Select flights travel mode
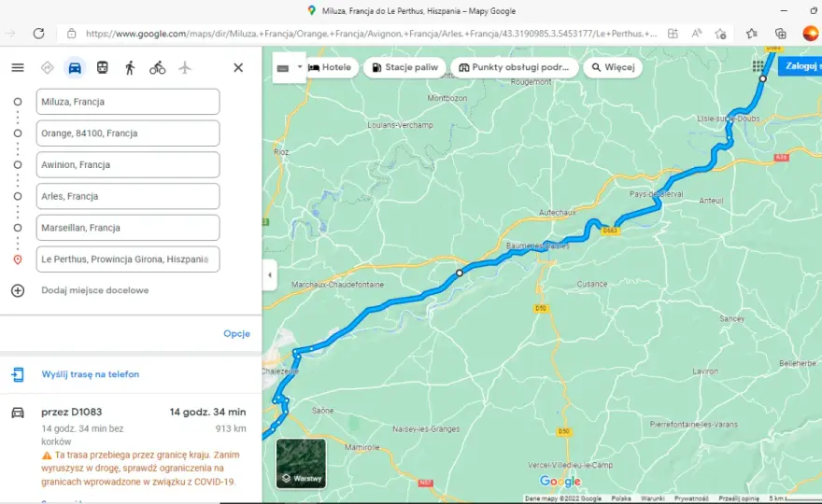Screen dimensions: 822x504 [x=185, y=67]
